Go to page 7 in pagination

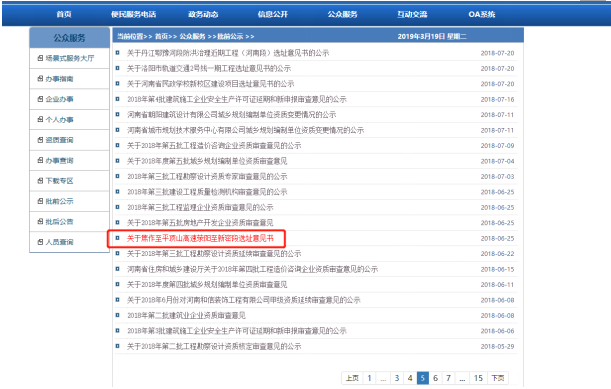coord(449,378)
